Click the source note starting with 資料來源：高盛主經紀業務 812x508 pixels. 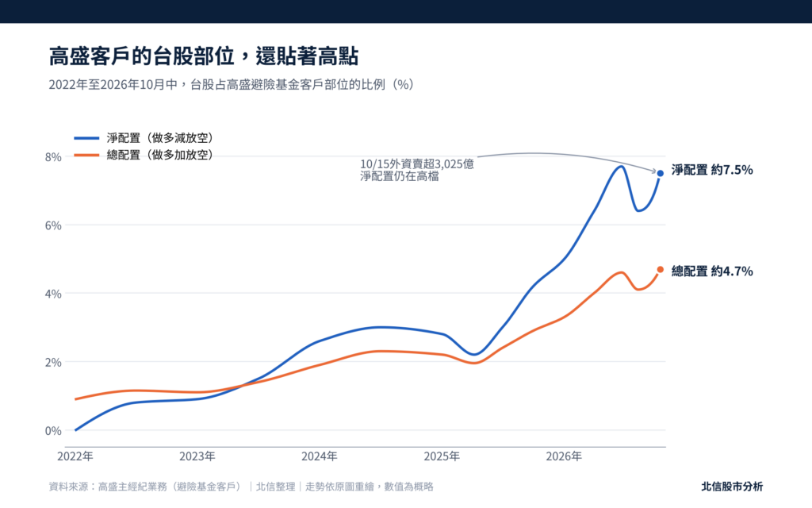[x=241, y=487]
